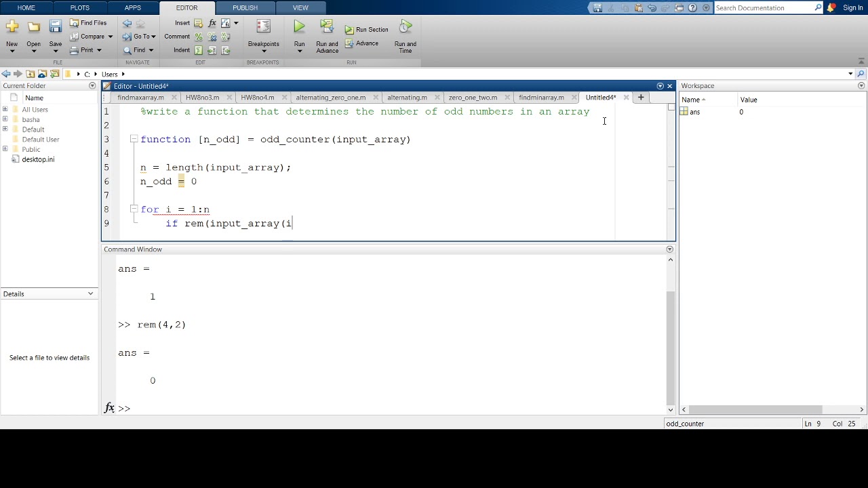Open the Command Window actions menu
868x488 pixels.
(x=670, y=249)
